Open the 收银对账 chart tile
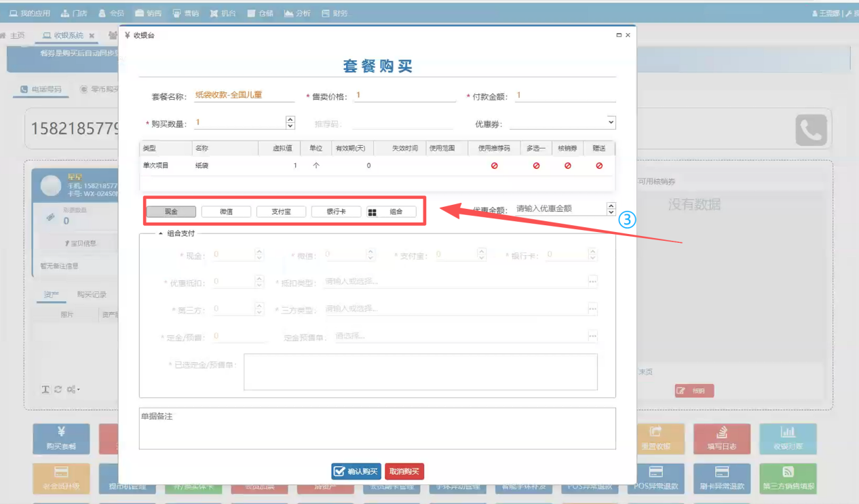The width and height of the screenshot is (859, 504). tap(788, 438)
